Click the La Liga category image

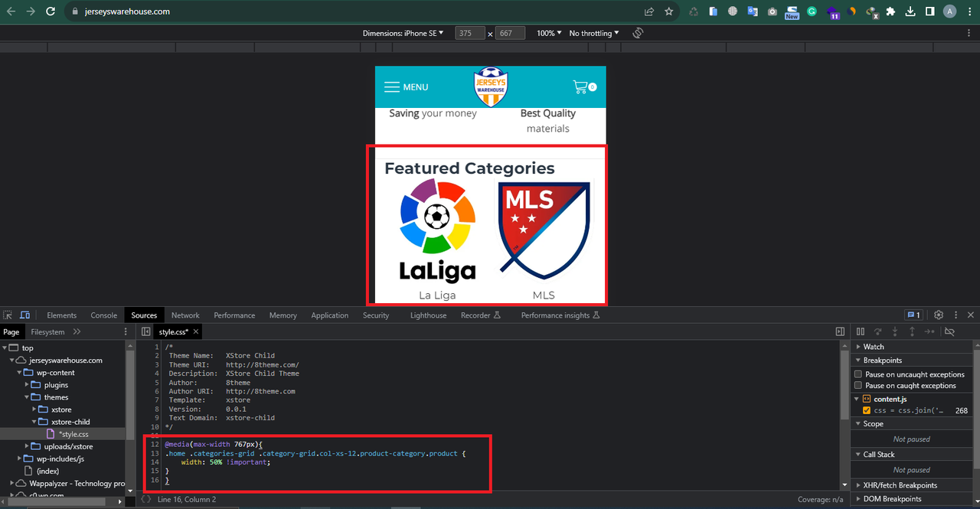(437, 231)
